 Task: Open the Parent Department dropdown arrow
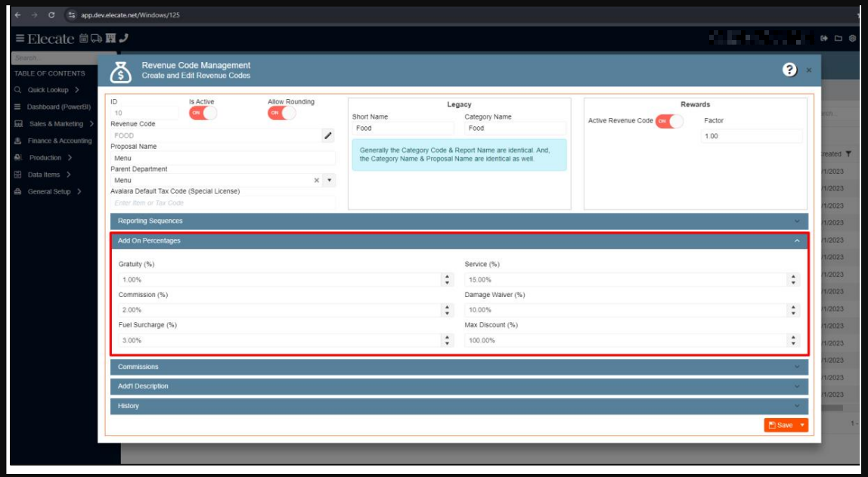click(329, 181)
